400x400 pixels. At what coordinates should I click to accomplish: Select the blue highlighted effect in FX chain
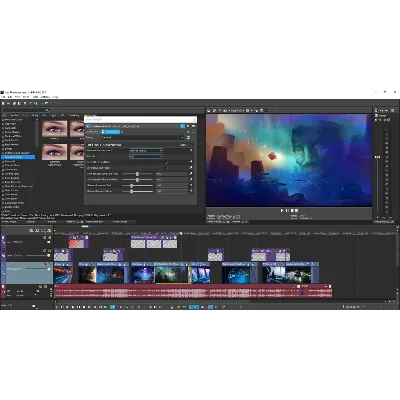click(x=111, y=132)
